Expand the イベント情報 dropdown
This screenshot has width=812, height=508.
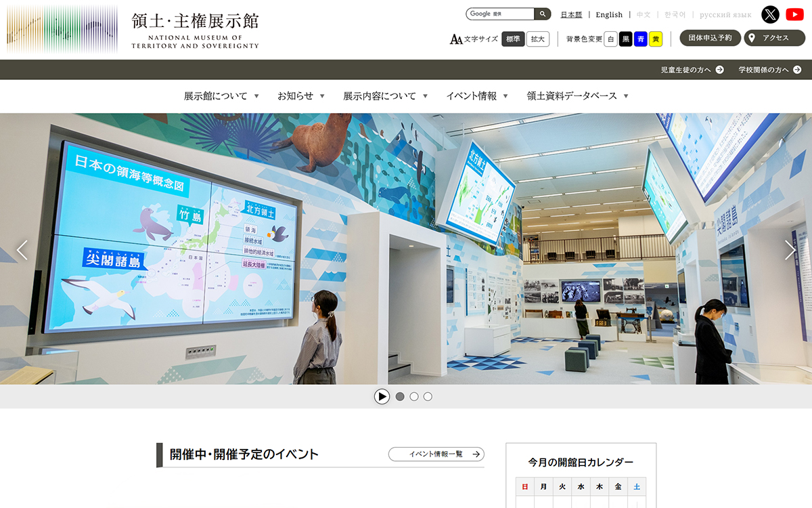click(476, 96)
